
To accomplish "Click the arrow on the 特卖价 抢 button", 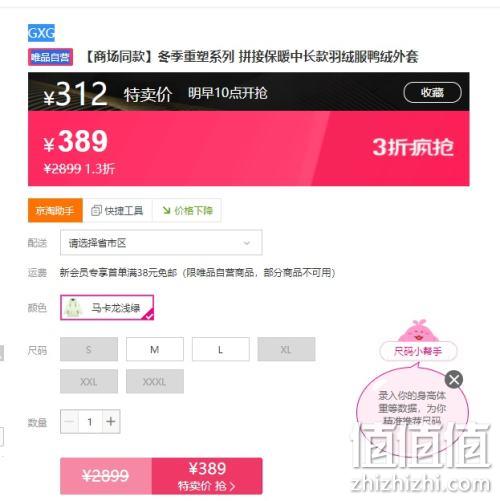I will pos(232,486).
